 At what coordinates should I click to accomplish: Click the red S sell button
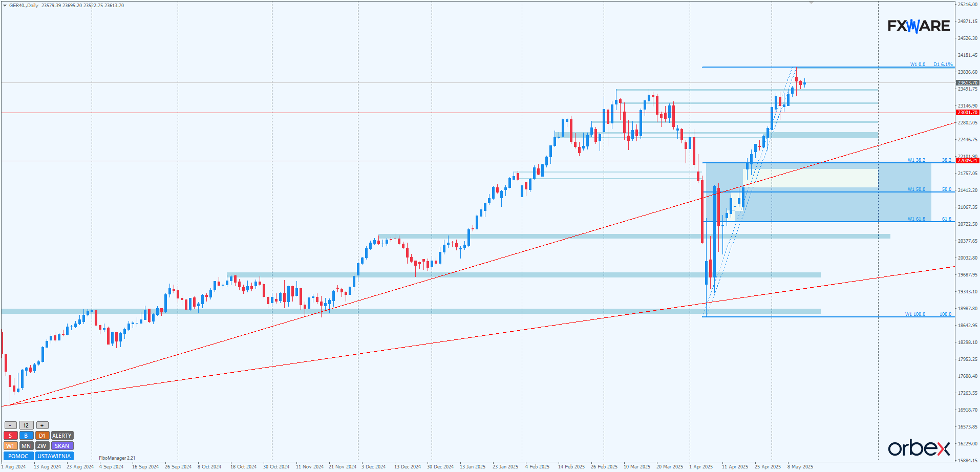[10, 436]
